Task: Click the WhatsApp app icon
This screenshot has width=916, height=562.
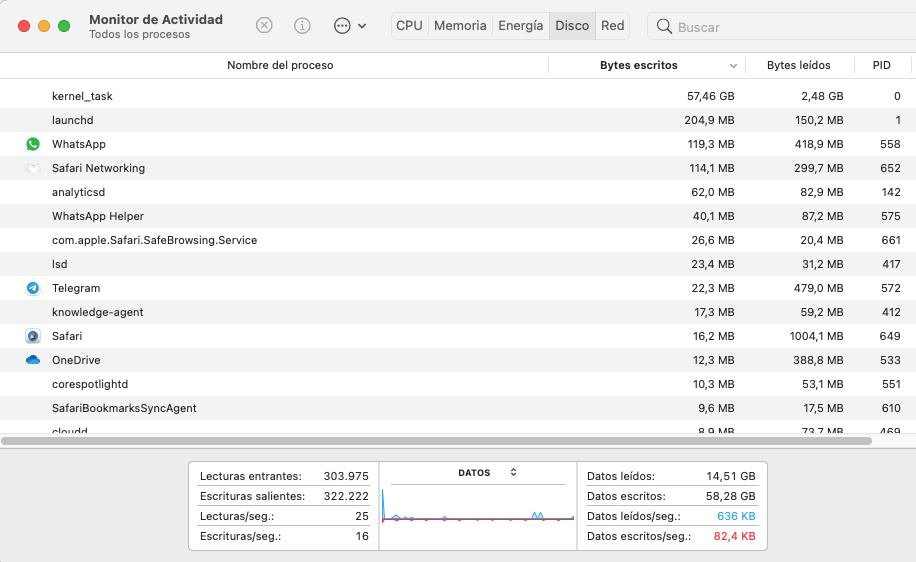Action: (x=33, y=144)
